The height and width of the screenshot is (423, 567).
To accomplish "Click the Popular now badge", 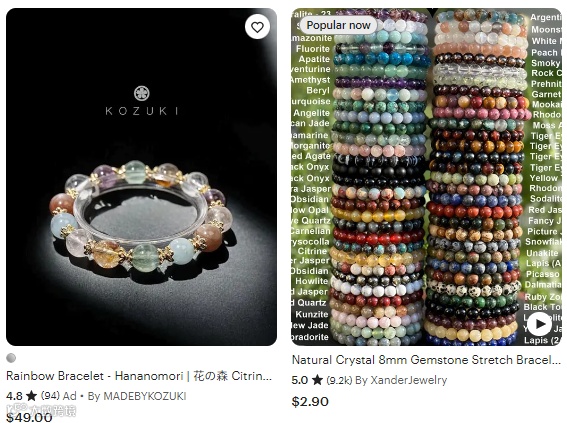I will [x=338, y=25].
